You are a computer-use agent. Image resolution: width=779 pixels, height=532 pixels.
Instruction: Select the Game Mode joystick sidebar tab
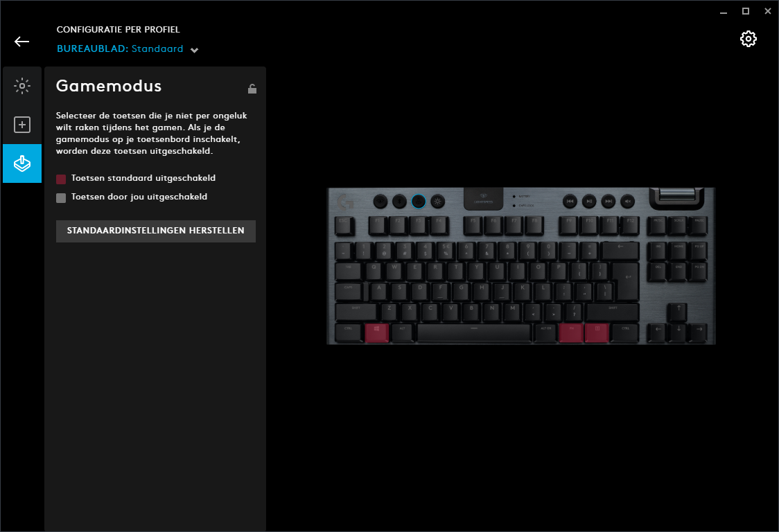tap(22, 163)
